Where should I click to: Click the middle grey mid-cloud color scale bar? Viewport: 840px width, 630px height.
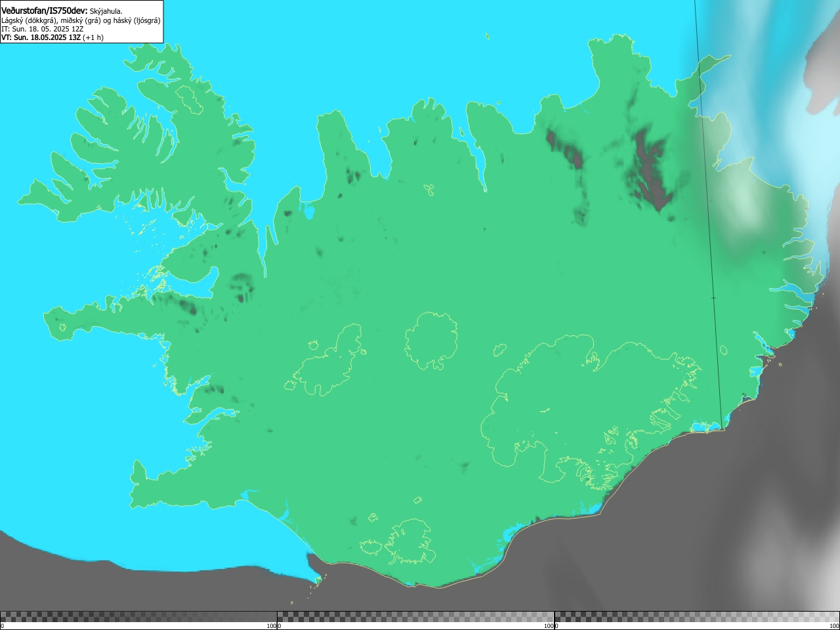(415, 617)
